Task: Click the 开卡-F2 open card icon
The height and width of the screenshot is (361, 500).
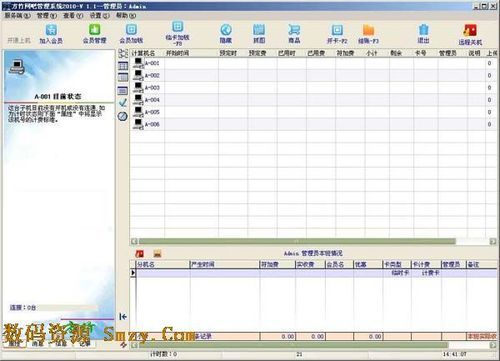Action: pos(337,30)
